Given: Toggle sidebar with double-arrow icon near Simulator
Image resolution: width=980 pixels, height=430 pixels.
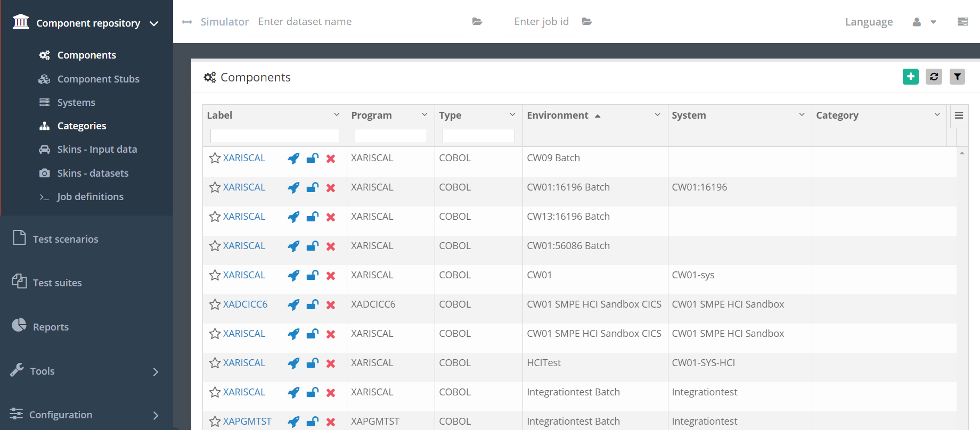Looking at the screenshot, I should (187, 22).
